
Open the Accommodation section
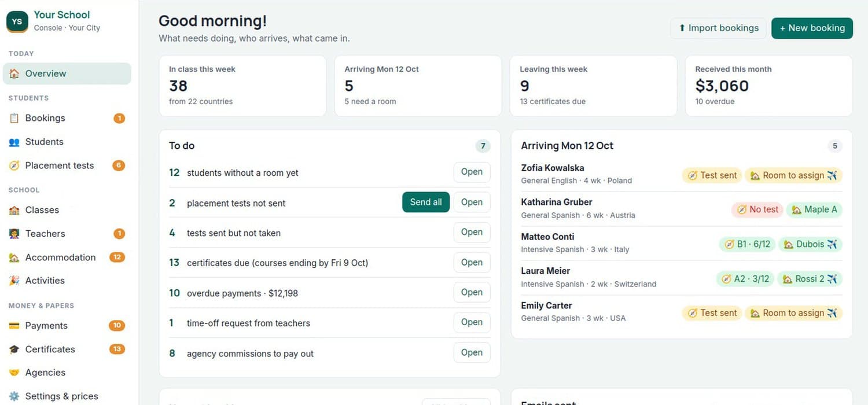coord(67,257)
